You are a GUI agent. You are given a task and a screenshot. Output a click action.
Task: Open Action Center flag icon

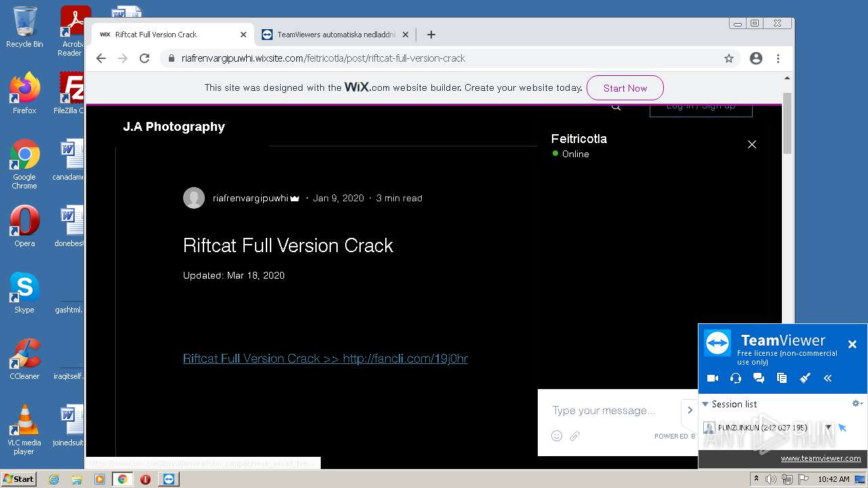(x=804, y=479)
